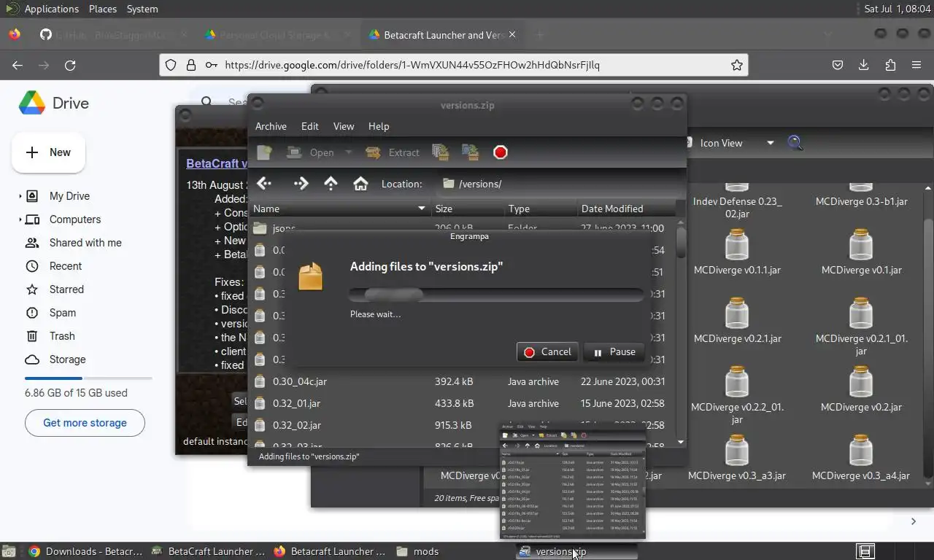Screen dimensions: 934x560
Task: Click the new archive icon in Engrampa toolbar
Action: coord(264,152)
